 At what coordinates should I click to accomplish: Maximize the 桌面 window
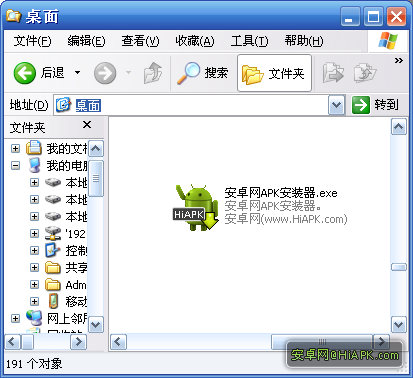tap(373, 17)
